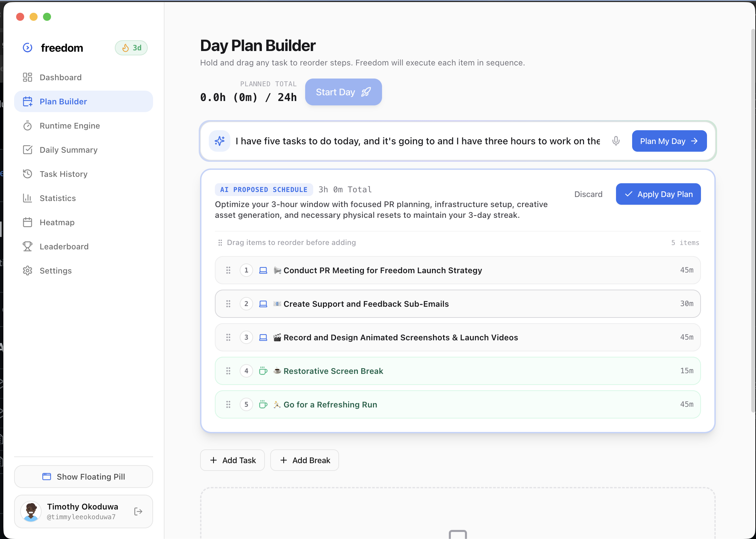The width and height of the screenshot is (756, 539).
Task: Click the AI PROPOSED SCHEDULE badge
Action: (264, 190)
